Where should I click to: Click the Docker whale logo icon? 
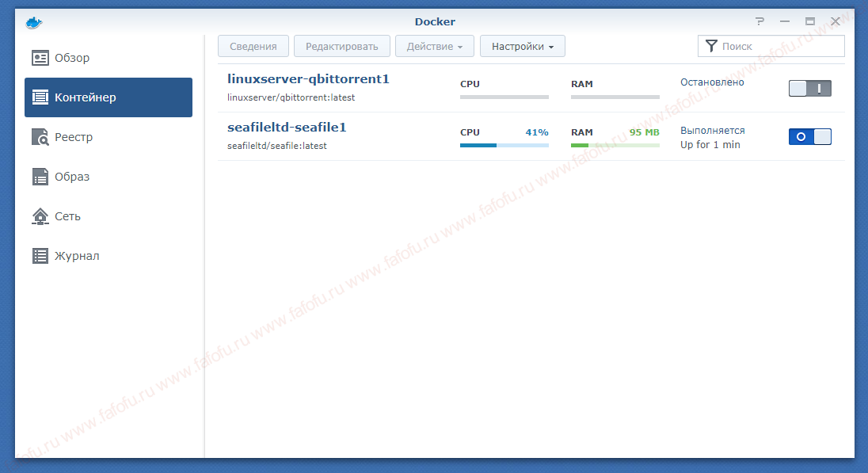click(x=34, y=23)
